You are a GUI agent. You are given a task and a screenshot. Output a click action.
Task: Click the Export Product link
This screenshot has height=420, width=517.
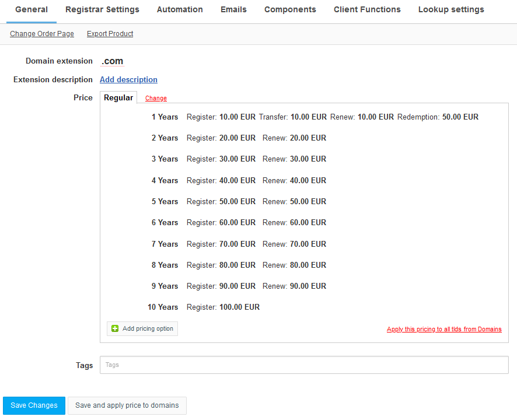(x=110, y=34)
